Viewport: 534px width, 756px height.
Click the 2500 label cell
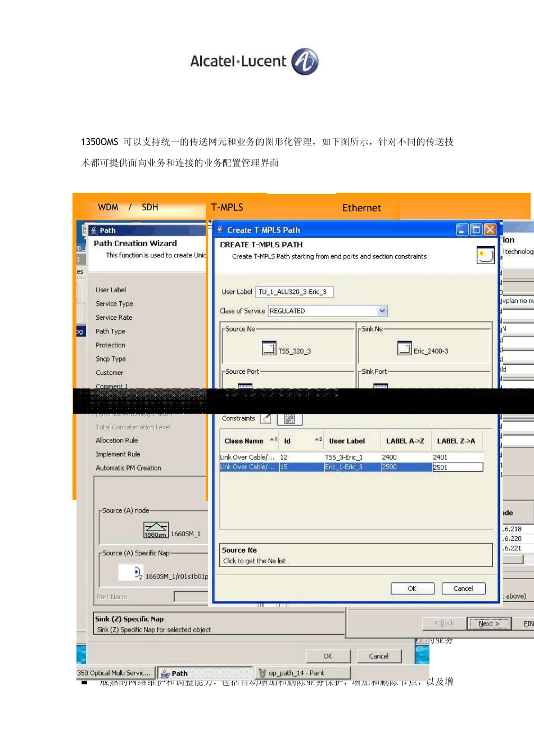[406, 467]
